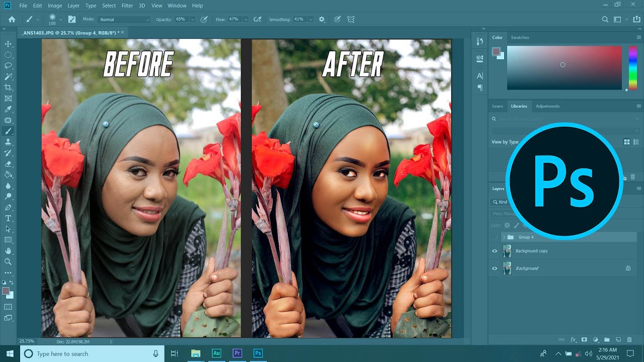Close the _ANS1403.JPG document tab

122,32
